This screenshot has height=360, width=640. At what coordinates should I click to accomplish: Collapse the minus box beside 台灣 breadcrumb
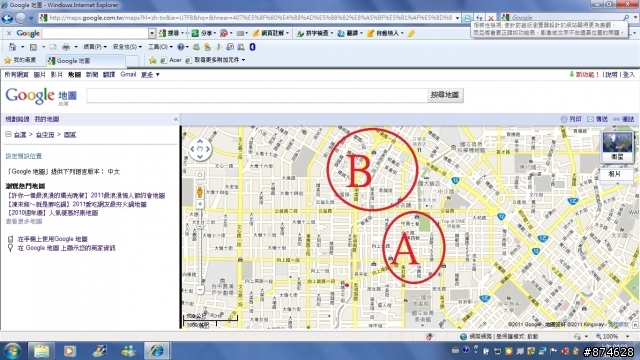point(8,134)
